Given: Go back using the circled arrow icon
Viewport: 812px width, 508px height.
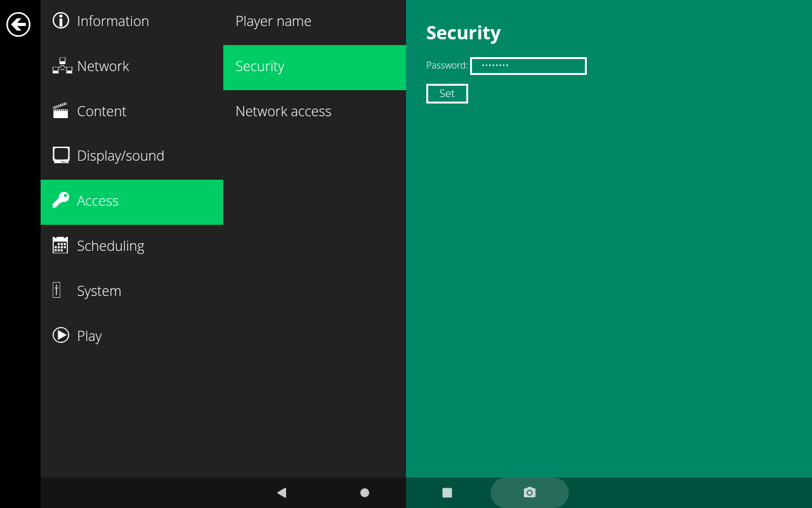Looking at the screenshot, I should click(18, 24).
